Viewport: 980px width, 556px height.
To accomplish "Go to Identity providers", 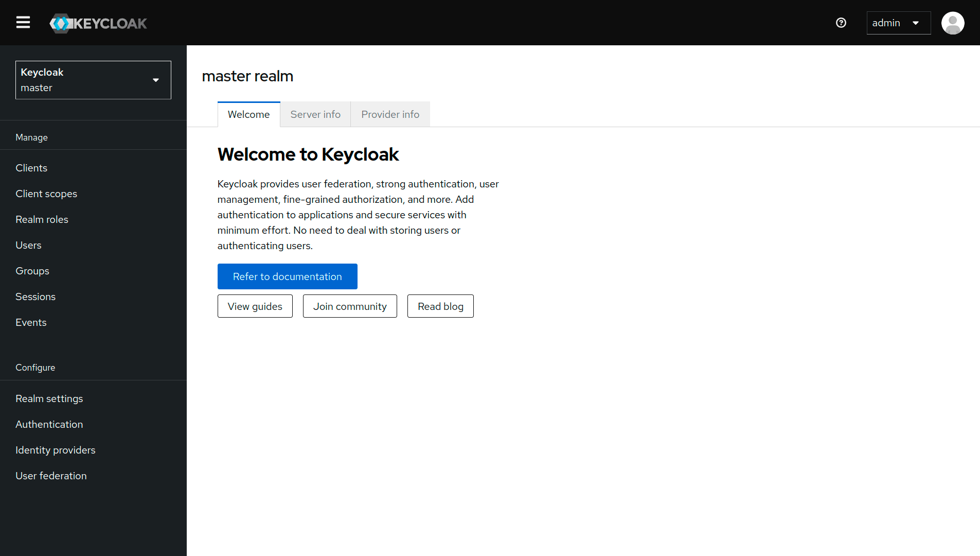I will coord(56,450).
